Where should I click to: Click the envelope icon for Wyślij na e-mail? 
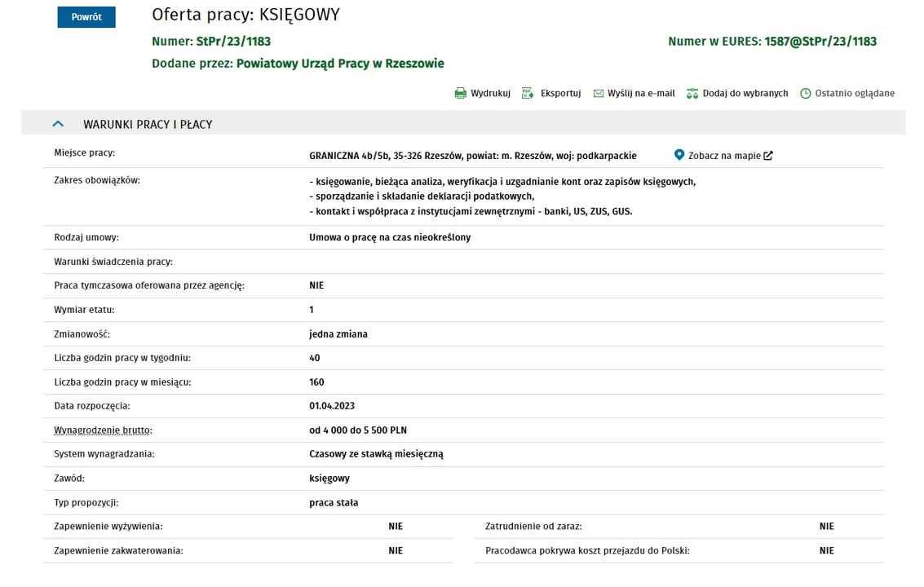(598, 93)
